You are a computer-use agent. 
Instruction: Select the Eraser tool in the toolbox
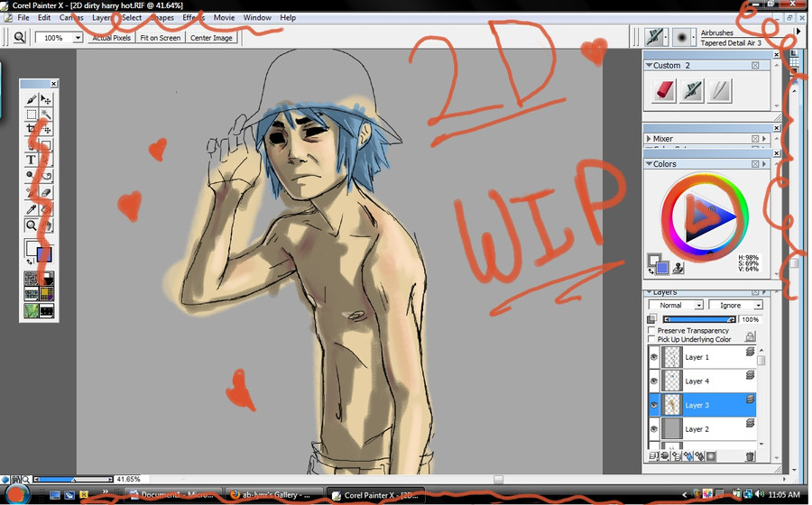click(x=46, y=192)
